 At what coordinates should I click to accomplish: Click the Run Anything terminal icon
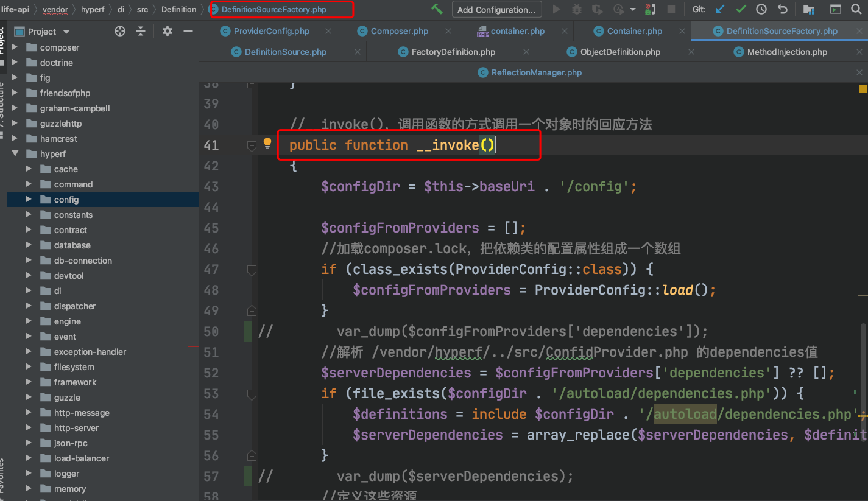pos(836,9)
